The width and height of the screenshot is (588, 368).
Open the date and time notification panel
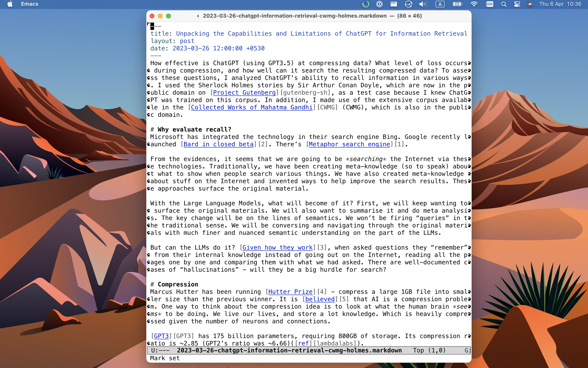coord(560,4)
